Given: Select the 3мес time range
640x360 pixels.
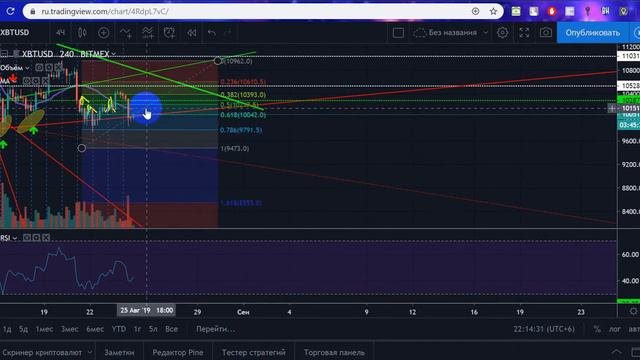Looking at the screenshot, I should (69, 329).
